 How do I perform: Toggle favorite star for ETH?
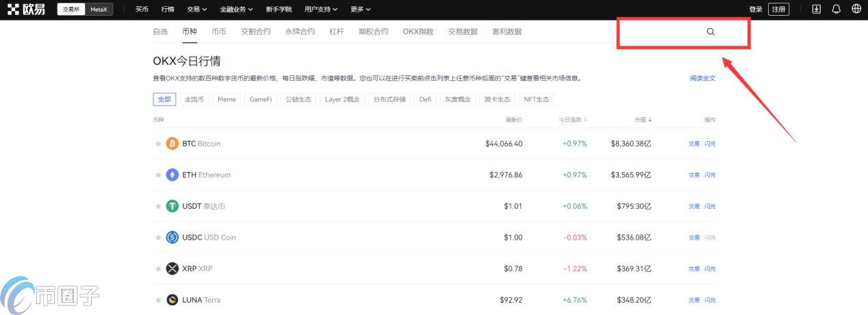pyautogui.click(x=158, y=175)
